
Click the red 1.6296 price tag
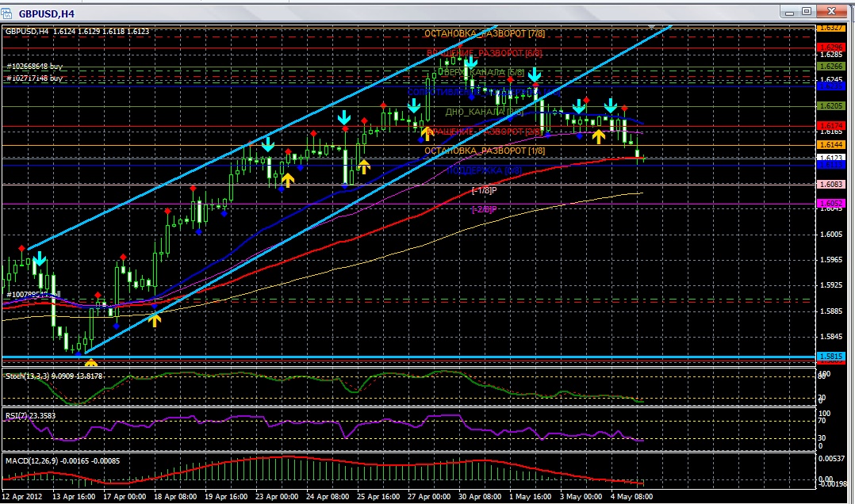pyautogui.click(x=830, y=48)
